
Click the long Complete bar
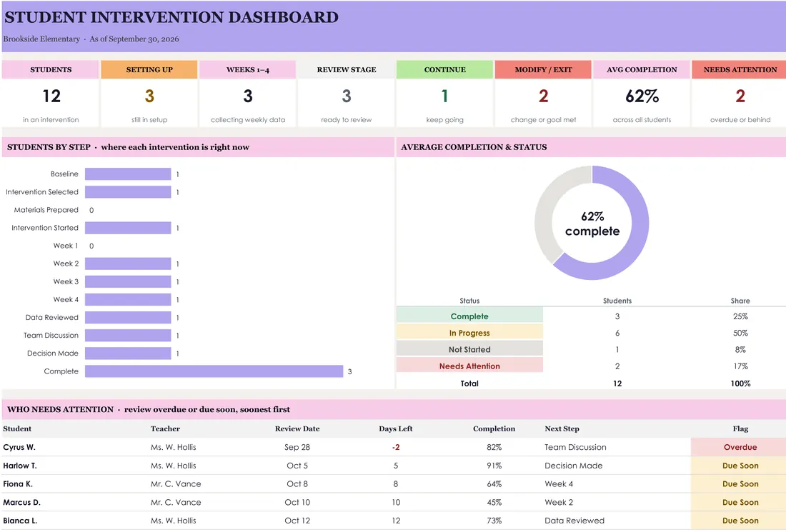tap(214, 371)
